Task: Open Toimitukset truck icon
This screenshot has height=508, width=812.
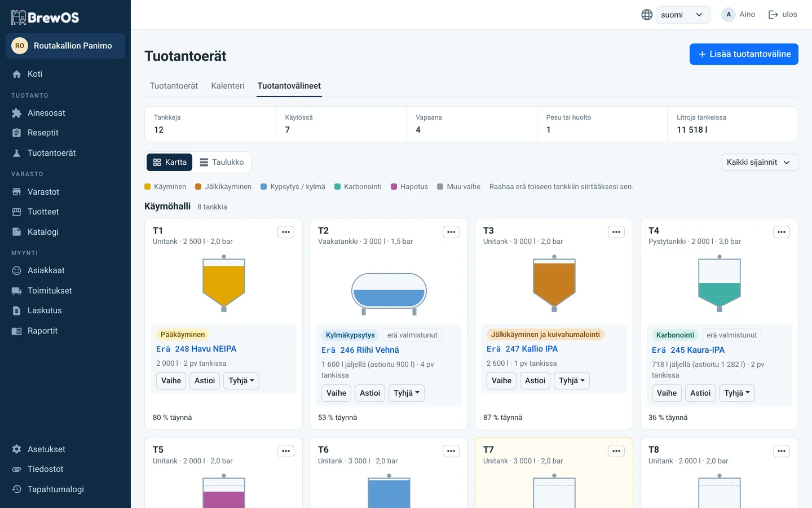Action: click(x=17, y=291)
